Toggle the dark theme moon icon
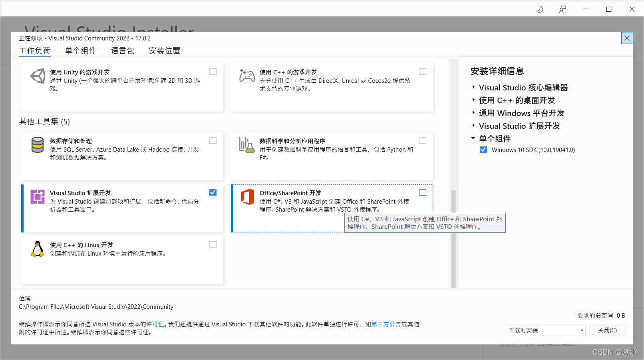644x360 pixels. coord(540,9)
